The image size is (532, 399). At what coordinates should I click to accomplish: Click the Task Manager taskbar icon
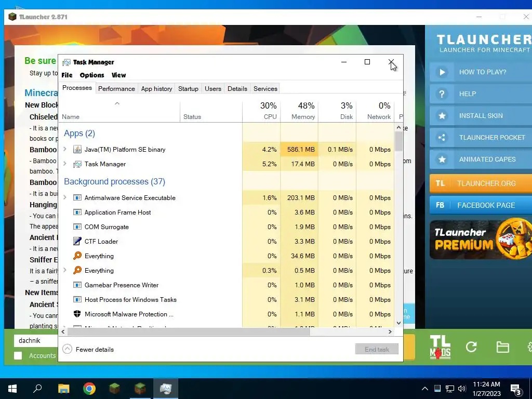coord(166,389)
